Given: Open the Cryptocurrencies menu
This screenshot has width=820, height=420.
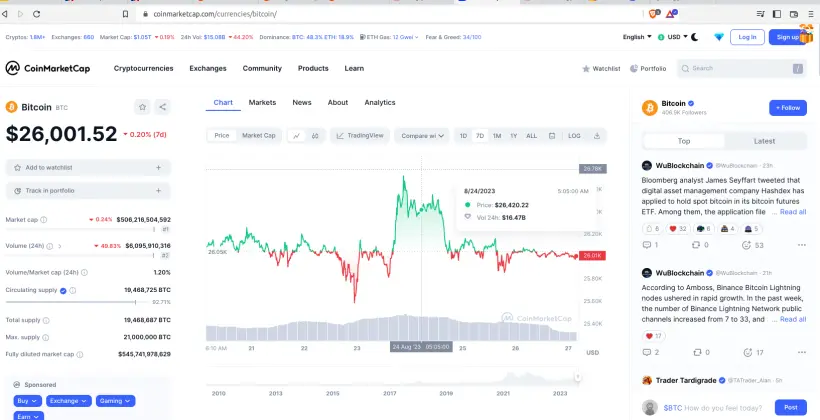Looking at the screenshot, I should coord(143,69).
